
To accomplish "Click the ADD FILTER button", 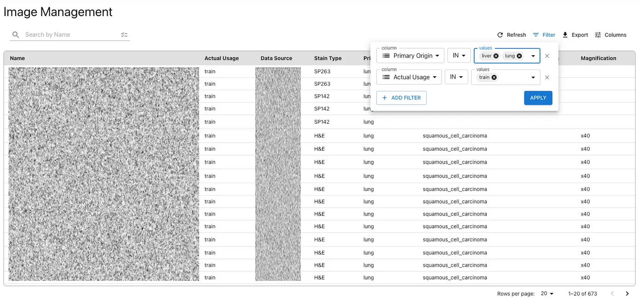I will [401, 98].
